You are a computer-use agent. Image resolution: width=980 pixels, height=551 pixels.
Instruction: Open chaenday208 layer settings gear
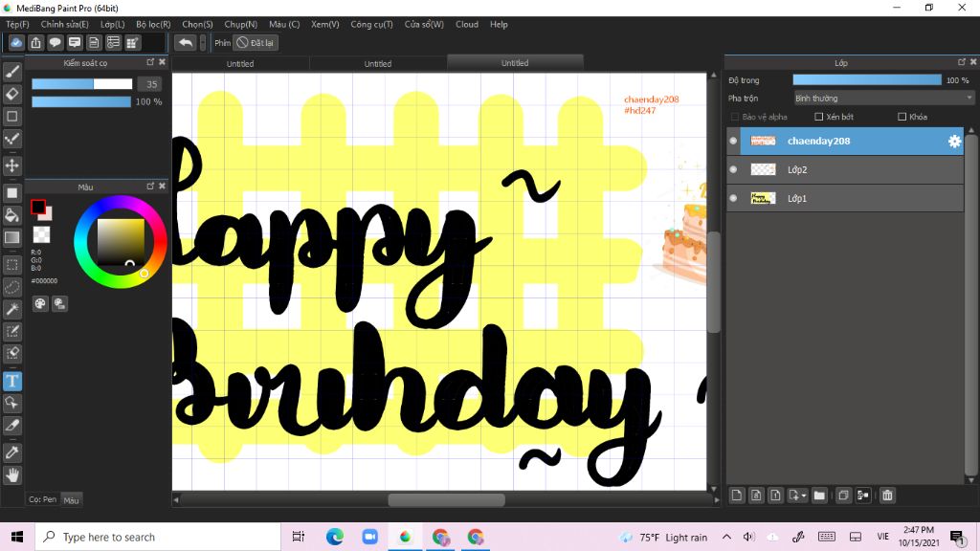[x=954, y=142]
